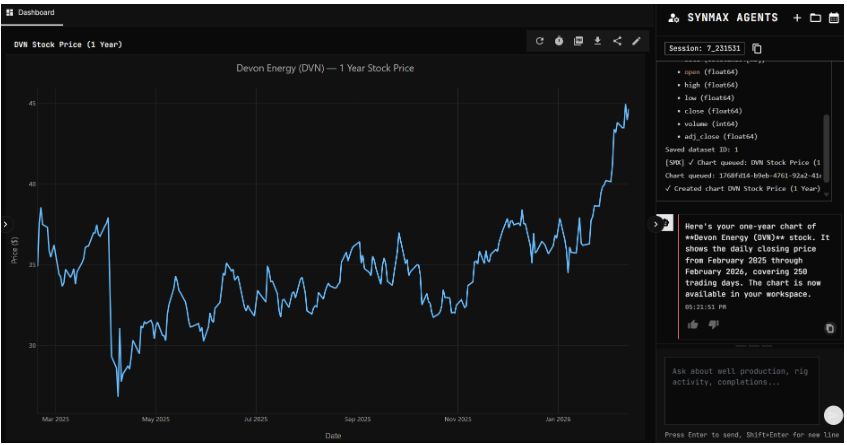Start a new session with plus icon
The width and height of the screenshot is (847, 445).
(797, 18)
